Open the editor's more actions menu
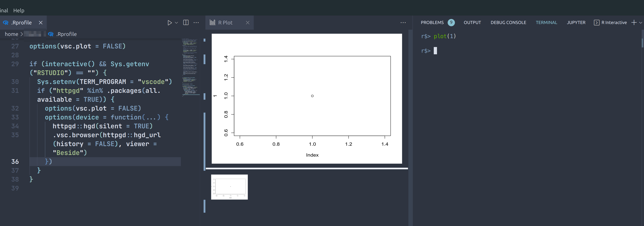This screenshot has height=226, width=644. tap(196, 23)
